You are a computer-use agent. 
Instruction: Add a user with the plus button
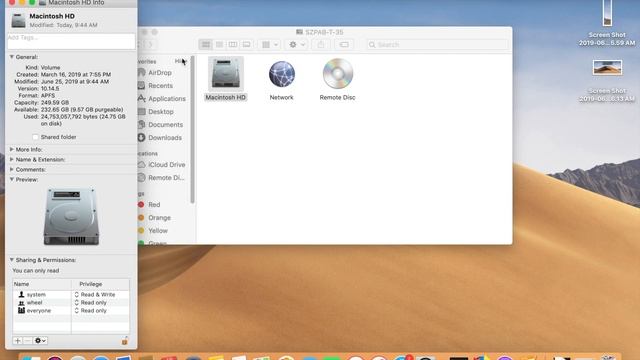coord(18,340)
